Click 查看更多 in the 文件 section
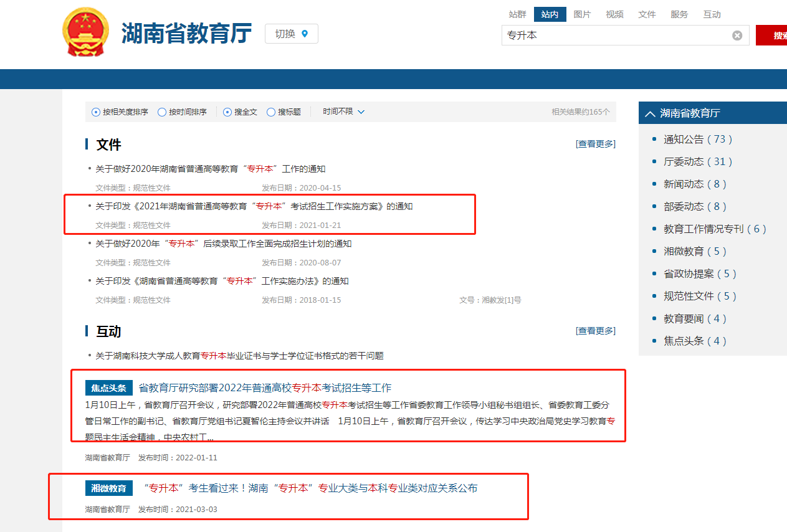Viewport: 787px width, 532px height. coord(595,144)
